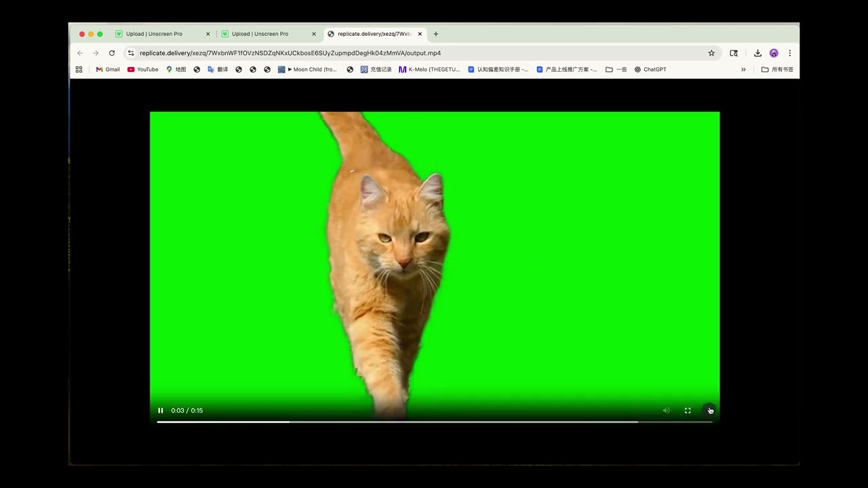Open the K-Melo bookmark
868x488 pixels.
(429, 69)
